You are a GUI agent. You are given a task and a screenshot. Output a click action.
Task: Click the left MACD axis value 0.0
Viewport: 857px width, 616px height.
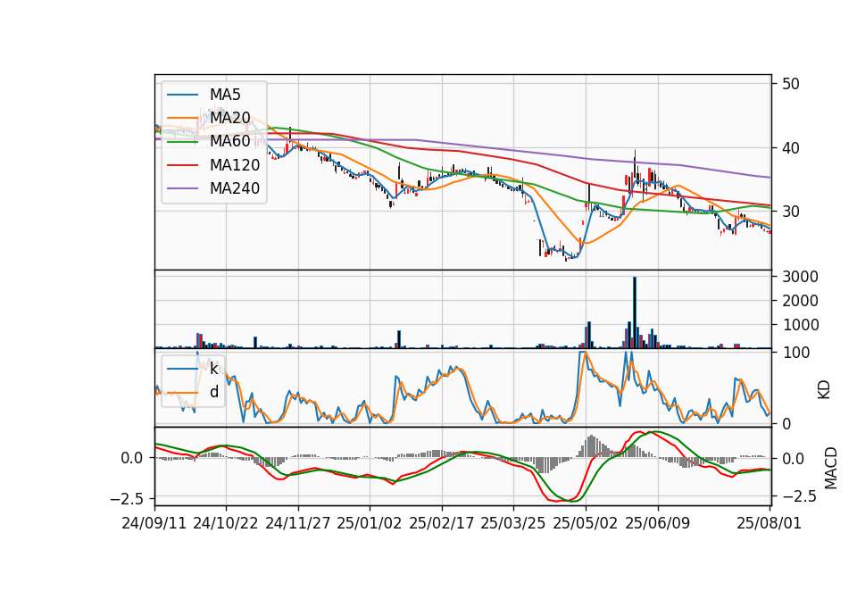pyautogui.click(x=132, y=457)
